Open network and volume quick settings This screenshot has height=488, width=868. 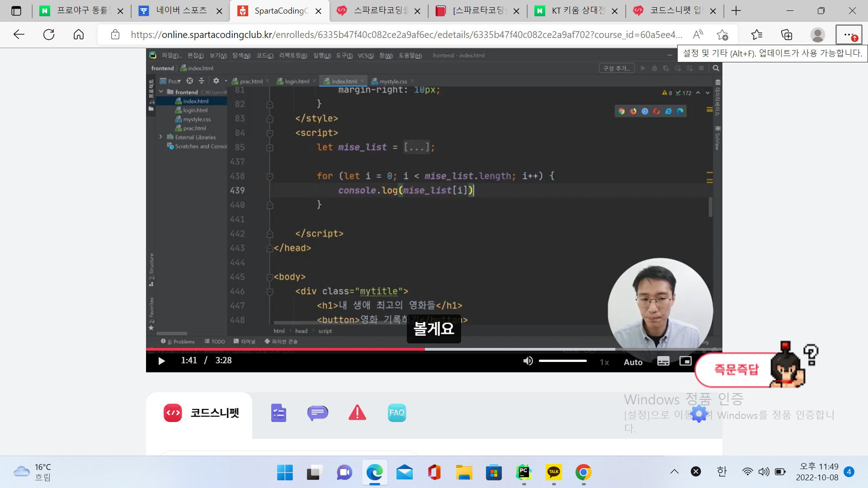[764, 472]
